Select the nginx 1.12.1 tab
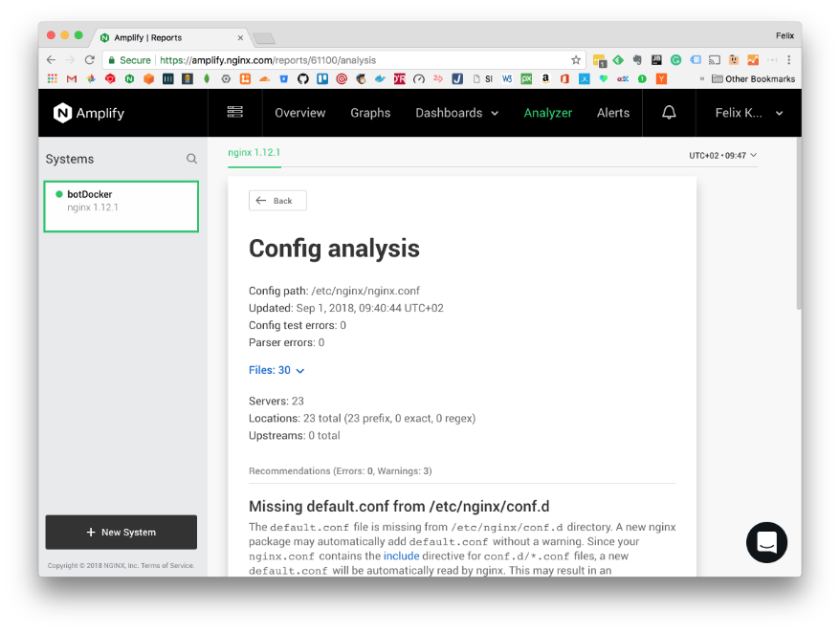Image resolution: width=840 pixels, height=632 pixels. (x=254, y=152)
